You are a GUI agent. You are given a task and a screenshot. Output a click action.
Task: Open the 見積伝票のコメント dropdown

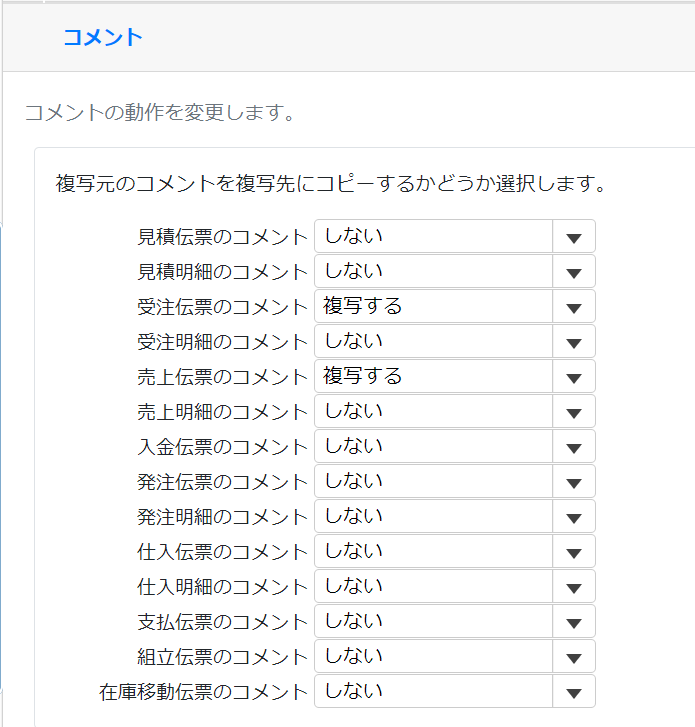coord(454,236)
